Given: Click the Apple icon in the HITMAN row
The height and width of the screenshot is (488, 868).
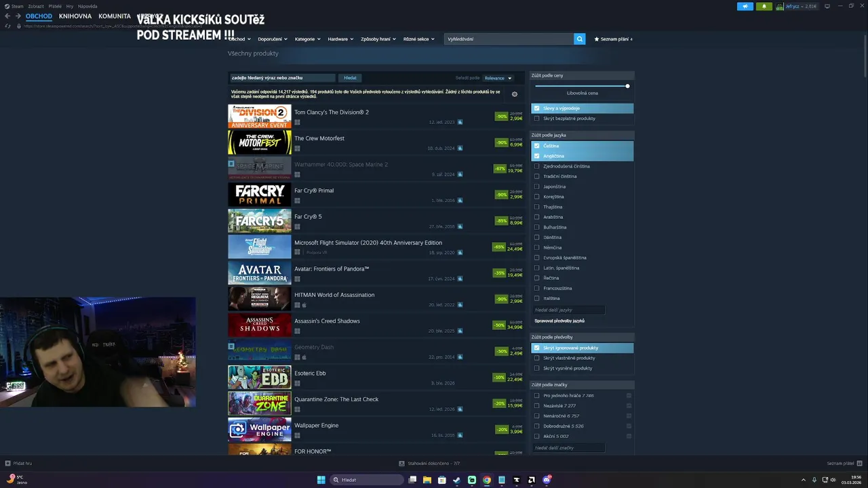Looking at the screenshot, I should pyautogui.click(x=304, y=306).
